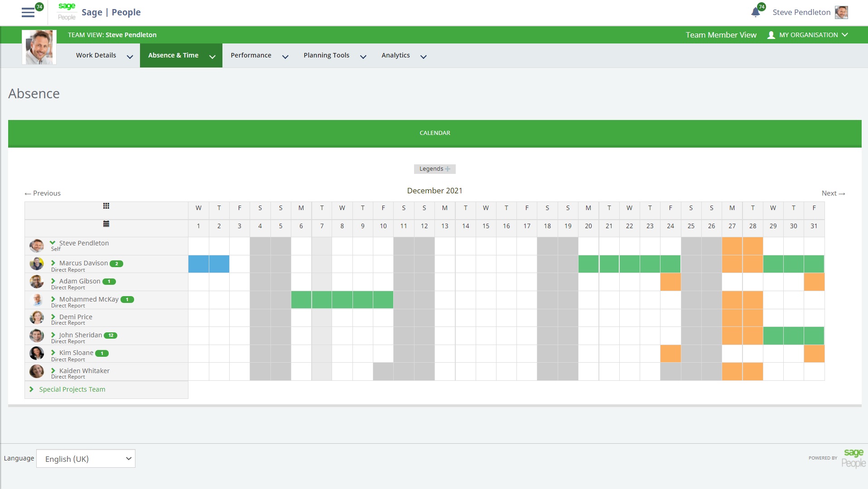Click Mohammed McKay's green absence block on 6th
The height and width of the screenshot is (489, 868).
tap(301, 300)
